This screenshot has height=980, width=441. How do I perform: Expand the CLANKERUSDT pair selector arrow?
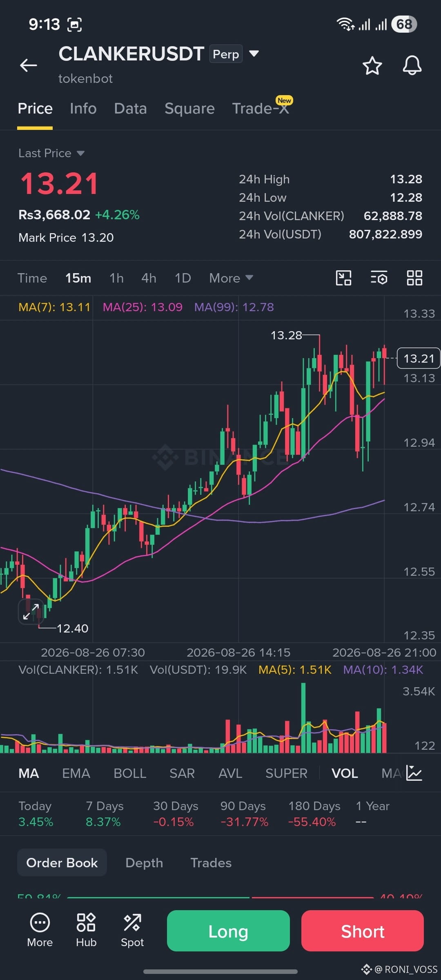point(254,53)
